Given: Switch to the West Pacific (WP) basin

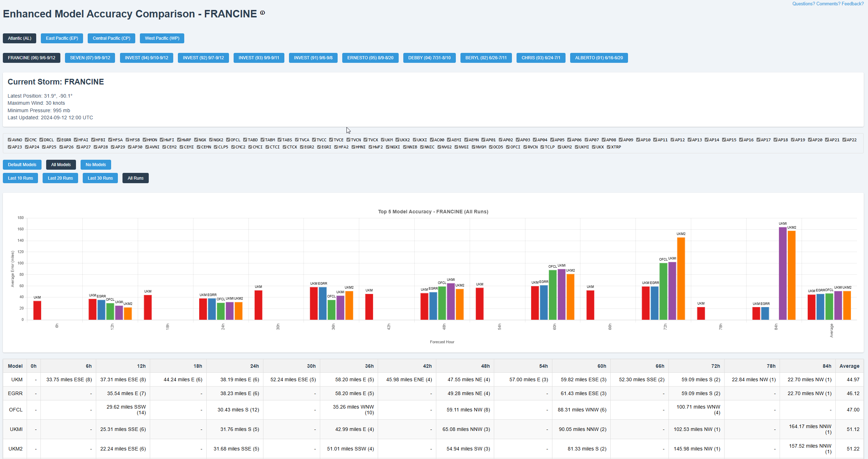Looking at the screenshot, I should (162, 38).
